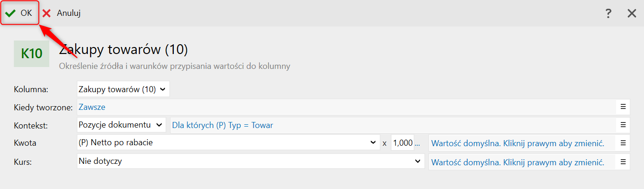Image resolution: width=644 pixels, height=189 pixels.
Task: Open the question mark help icon
Action: (608, 13)
